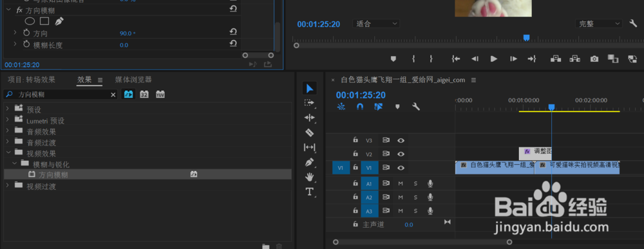
Task: Step back one frame
Action: [x=475, y=59]
